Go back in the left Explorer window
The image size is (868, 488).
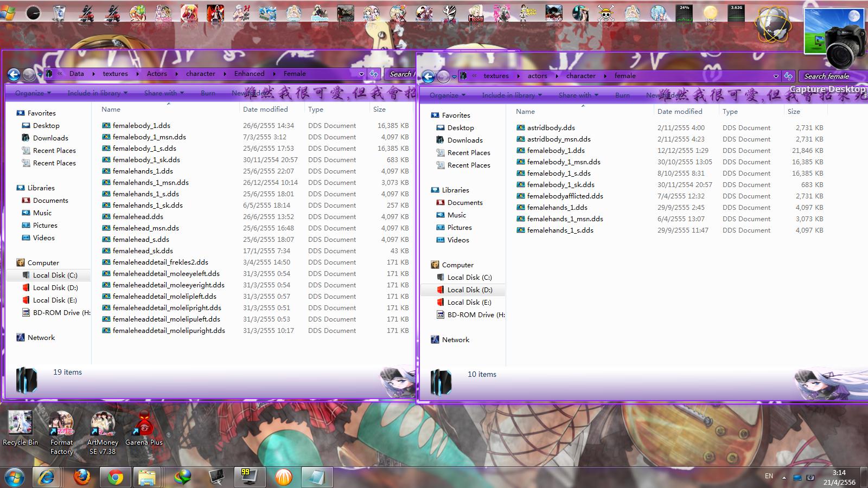[14, 74]
